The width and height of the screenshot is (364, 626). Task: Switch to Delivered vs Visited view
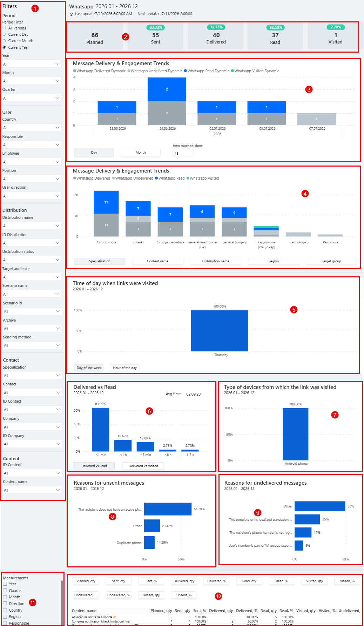143,466
